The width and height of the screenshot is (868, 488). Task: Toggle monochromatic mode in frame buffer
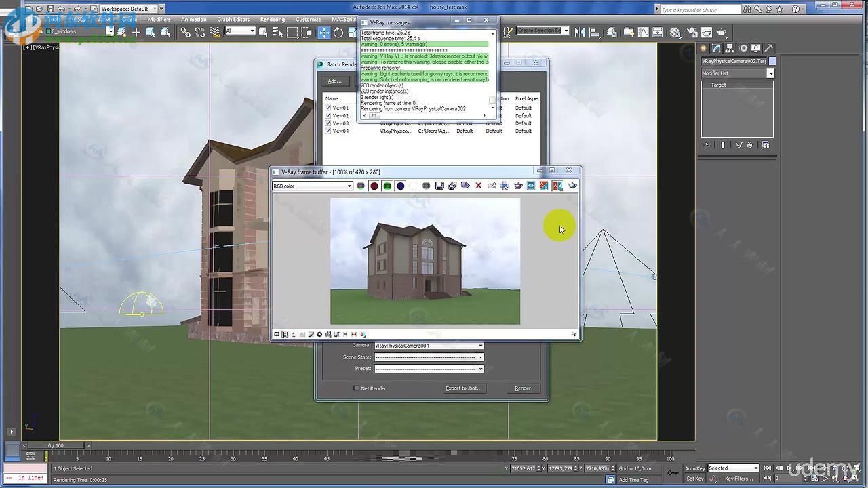(426, 186)
